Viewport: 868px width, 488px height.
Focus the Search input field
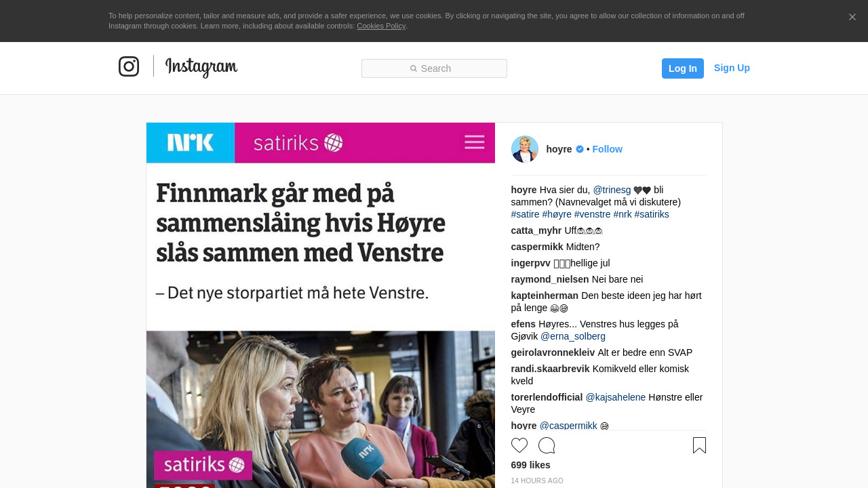click(434, 68)
